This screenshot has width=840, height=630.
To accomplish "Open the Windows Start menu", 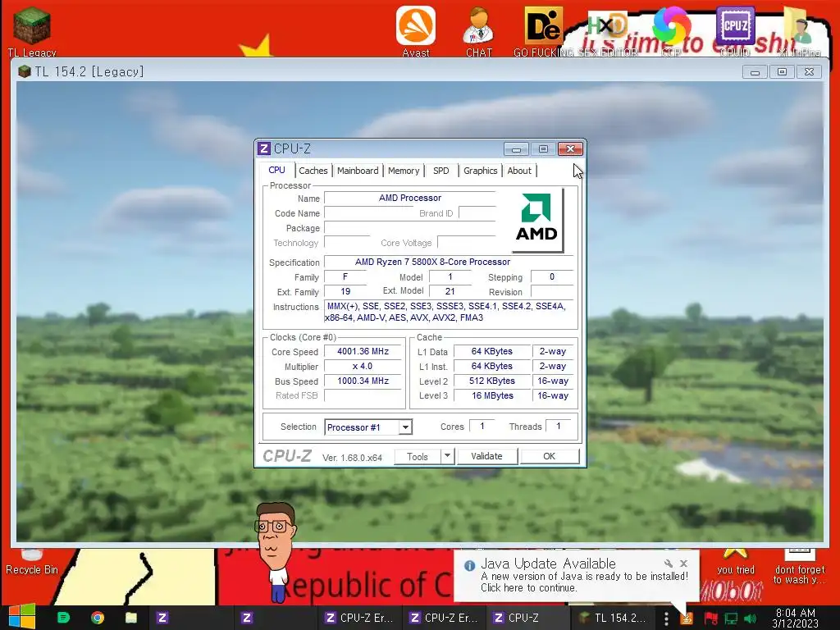I will coord(21,617).
